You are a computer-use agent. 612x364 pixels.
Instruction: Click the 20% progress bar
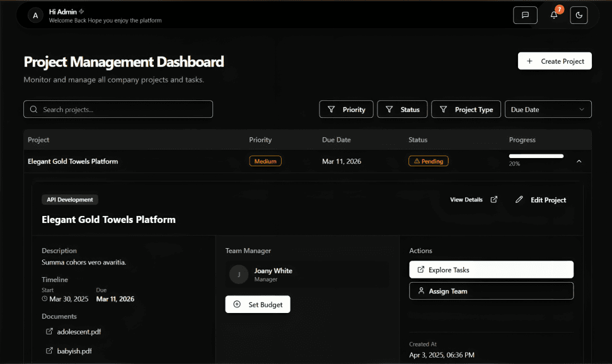(536, 156)
